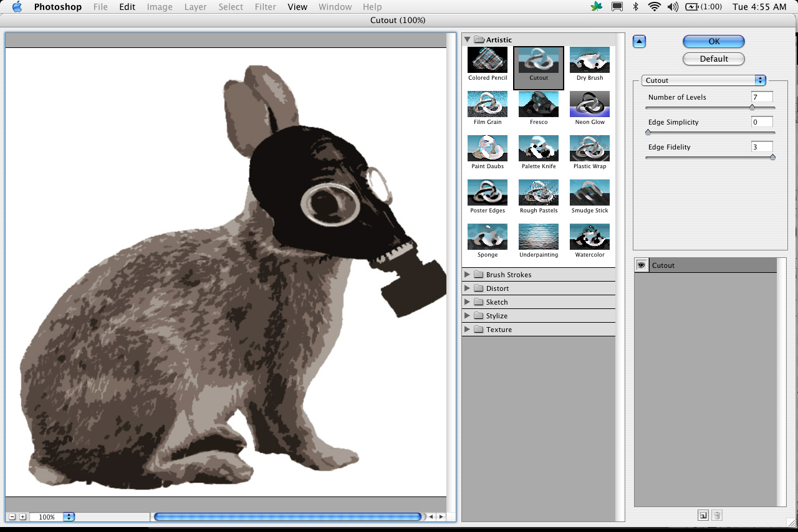Choose the Watercolor filter thumbnail
This screenshot has width=798, height=532.
click(590, 237)
